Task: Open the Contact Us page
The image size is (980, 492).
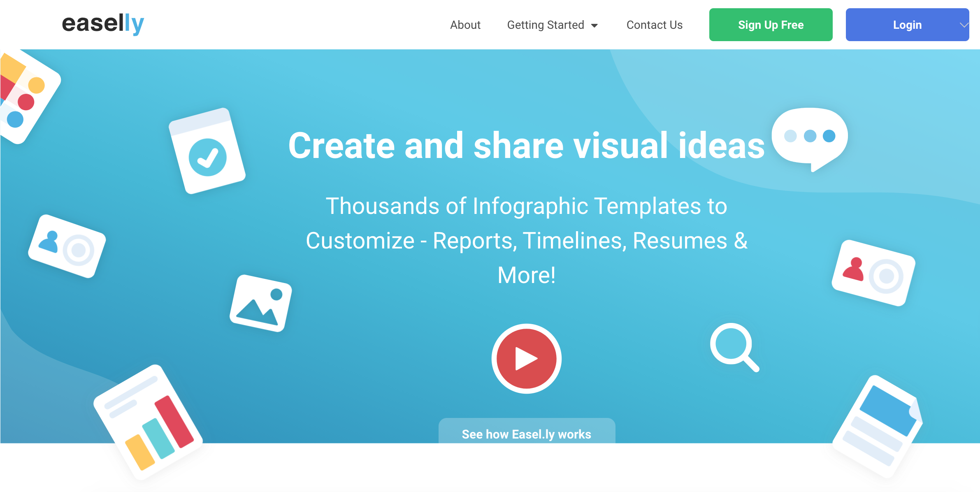Action: [x=654, y=25]
